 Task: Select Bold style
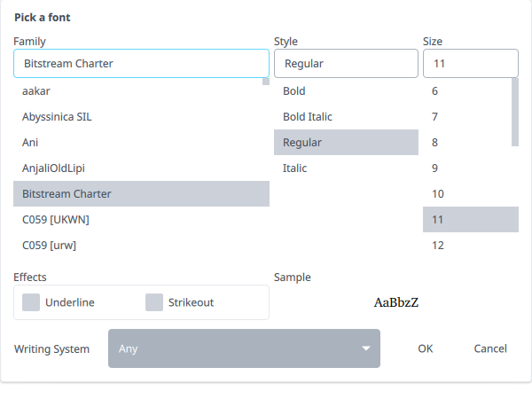point(346,90)
